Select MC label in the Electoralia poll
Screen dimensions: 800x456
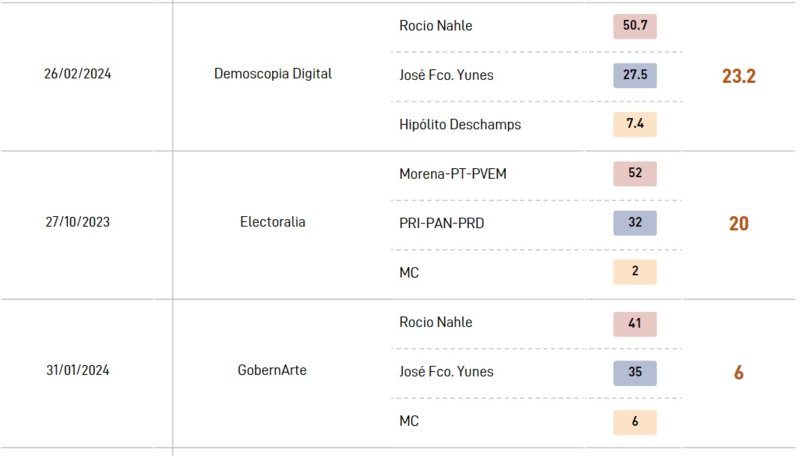coord(409,273)
